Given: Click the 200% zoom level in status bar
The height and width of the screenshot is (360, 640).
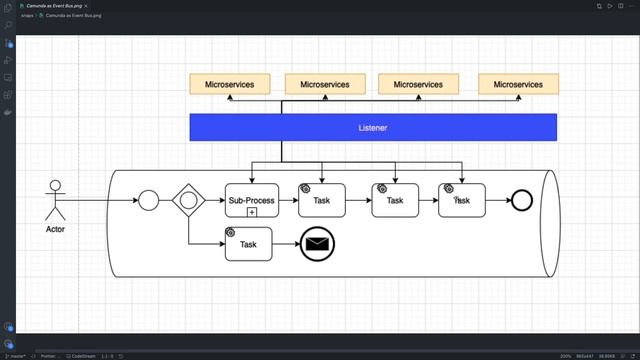Looking at the screenshot, I should pos(565,356).
